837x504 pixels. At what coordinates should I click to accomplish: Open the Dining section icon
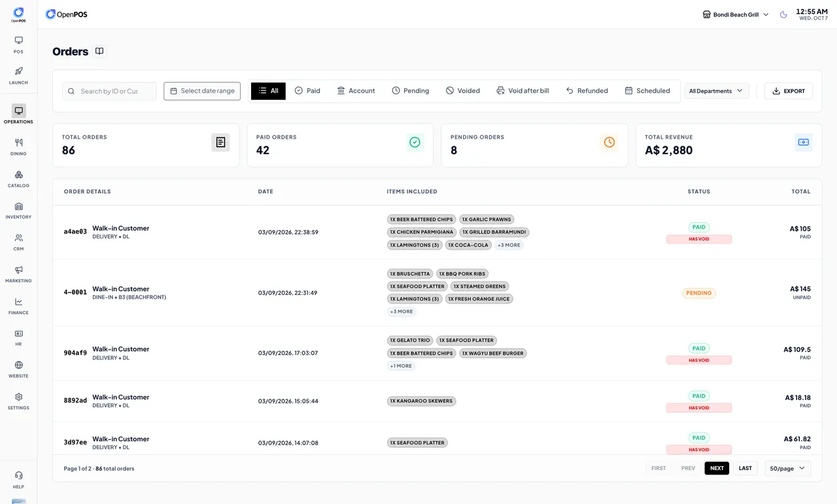(x=18, y=143)
